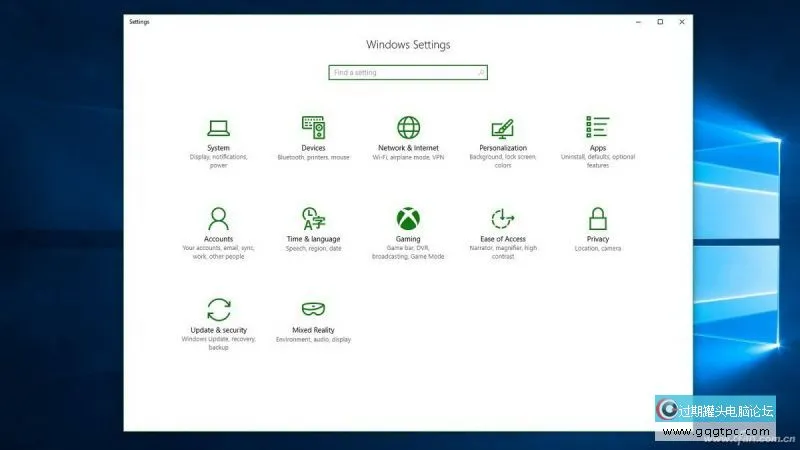The height and width of the screenshot is (450, 800).
Task: Maximize the Settings window
Action: [660, 21]
